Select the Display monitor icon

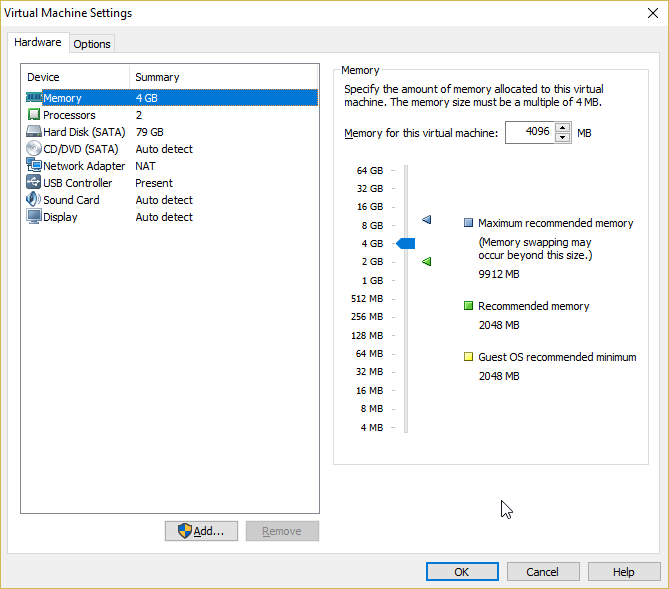click(34, 216)
